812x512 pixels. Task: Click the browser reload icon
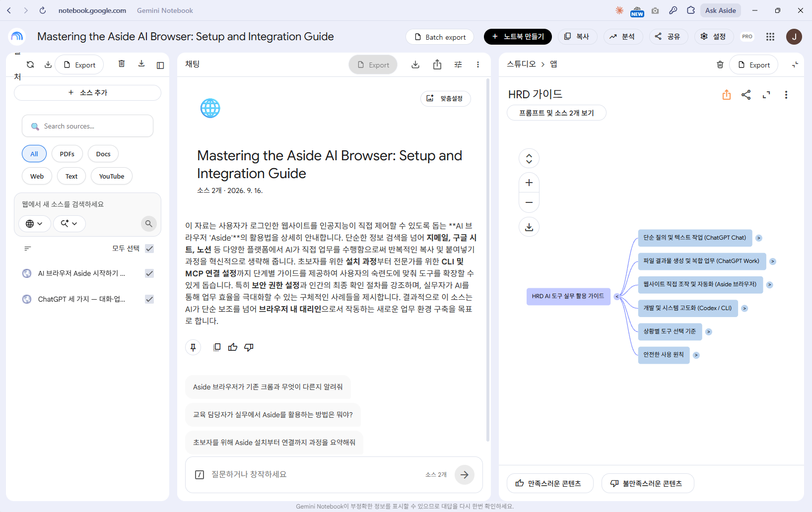[43, 10]
